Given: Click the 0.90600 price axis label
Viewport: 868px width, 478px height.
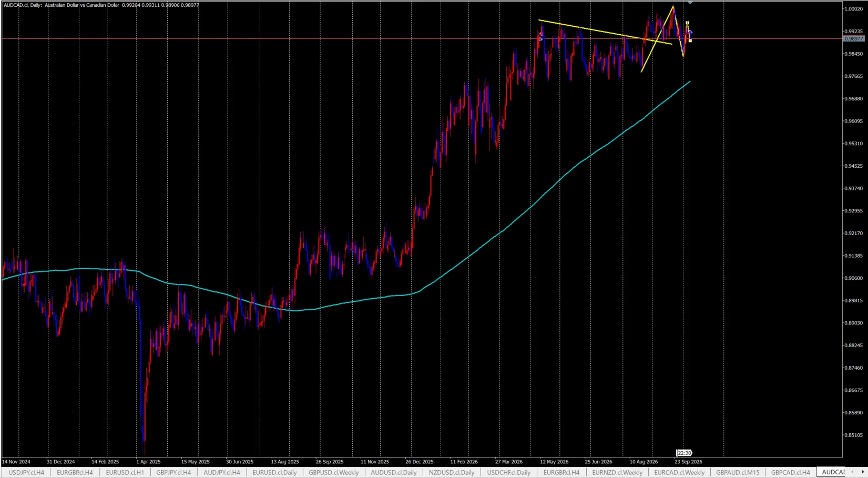Looking at the screenshot, I should coord(853,278).
